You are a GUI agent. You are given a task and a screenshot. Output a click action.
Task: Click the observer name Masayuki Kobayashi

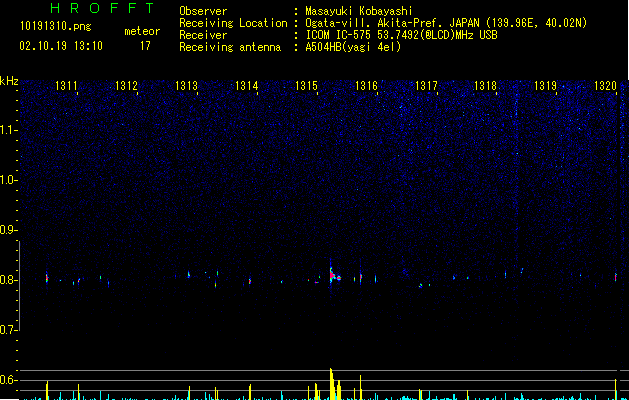[359, 11]
